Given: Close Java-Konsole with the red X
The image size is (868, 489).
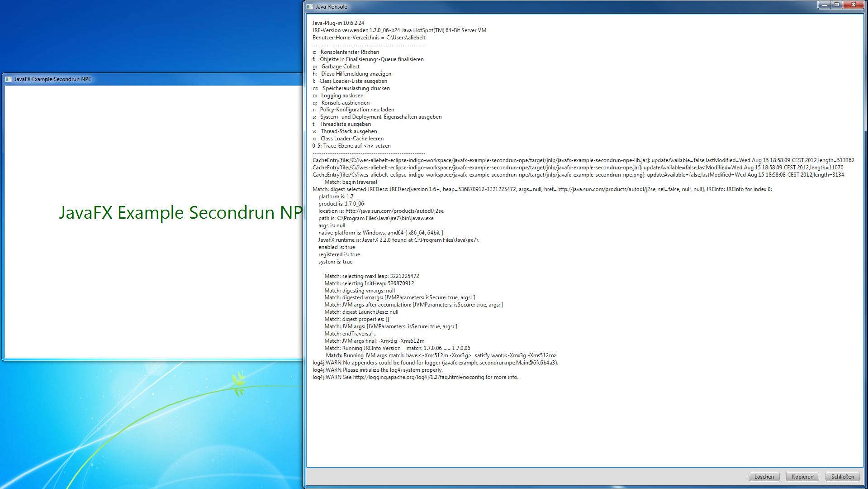Looking at the screenshot, I should [854, 5].
